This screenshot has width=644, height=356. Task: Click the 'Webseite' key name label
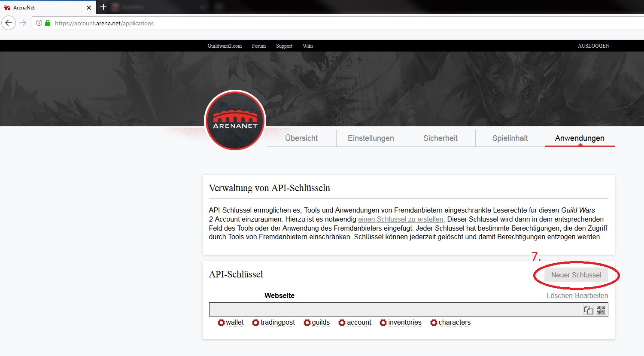click(x=279, y=295)
